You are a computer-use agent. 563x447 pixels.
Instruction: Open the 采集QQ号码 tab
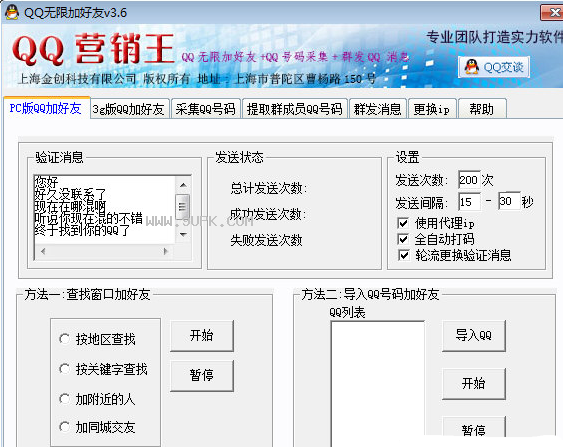click(x=205, y=109)
